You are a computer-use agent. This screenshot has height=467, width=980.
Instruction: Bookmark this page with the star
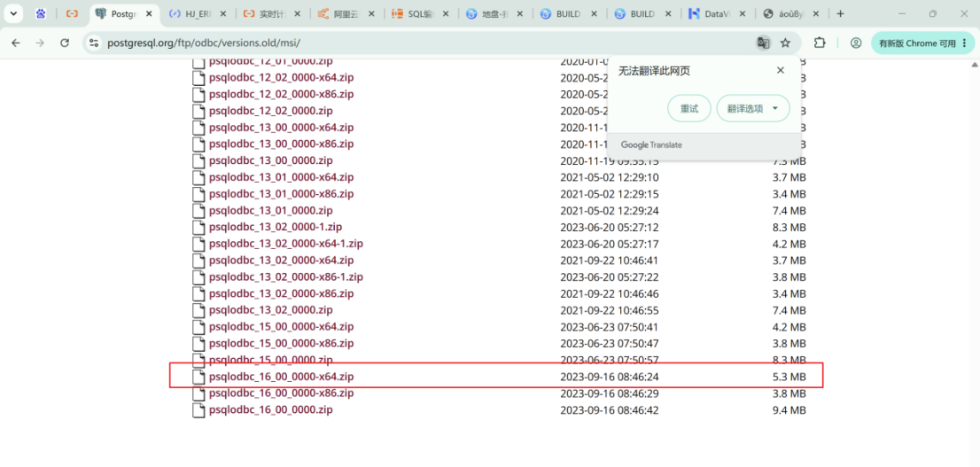(786, 43)
